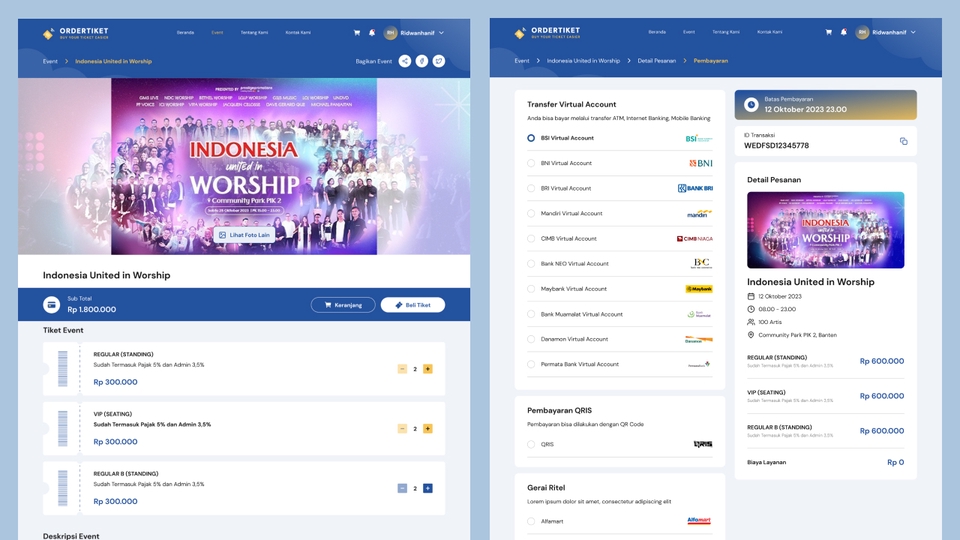Open Tentang Kami on left page
The width and height of the screenshot is (960, 540).
[254, 32]
